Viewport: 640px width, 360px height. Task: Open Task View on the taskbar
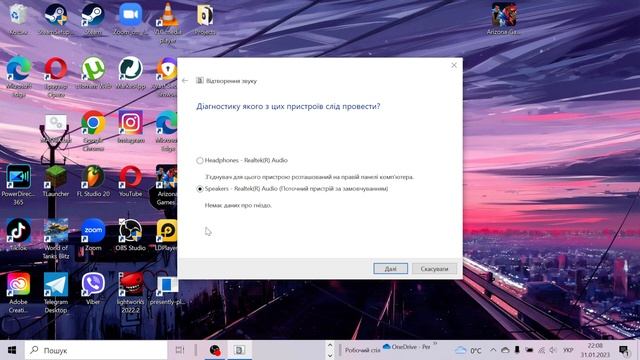pos(180,350)
